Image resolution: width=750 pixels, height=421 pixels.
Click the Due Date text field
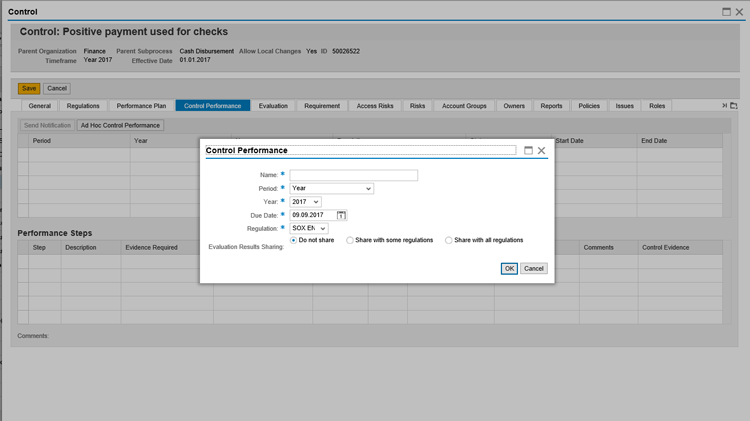point(313,215)
